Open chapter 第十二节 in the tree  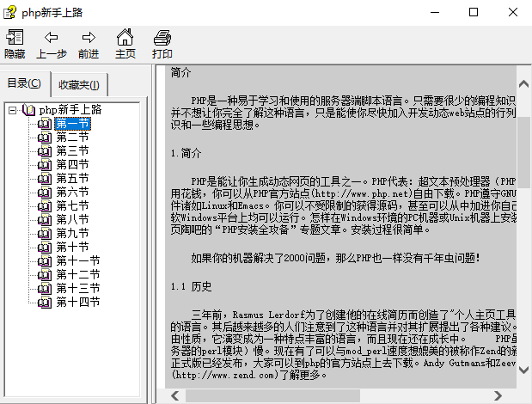click(77, 275)
